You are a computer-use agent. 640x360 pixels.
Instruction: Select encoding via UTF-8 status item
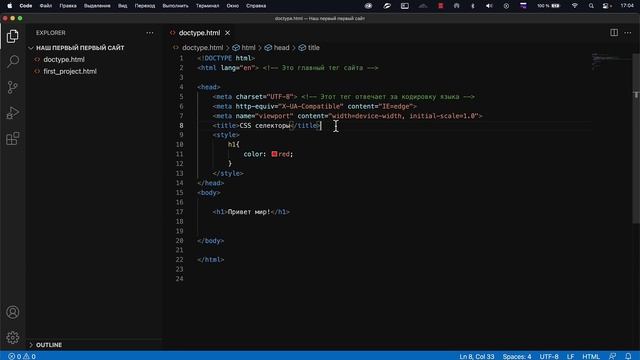tap(549, 356)
